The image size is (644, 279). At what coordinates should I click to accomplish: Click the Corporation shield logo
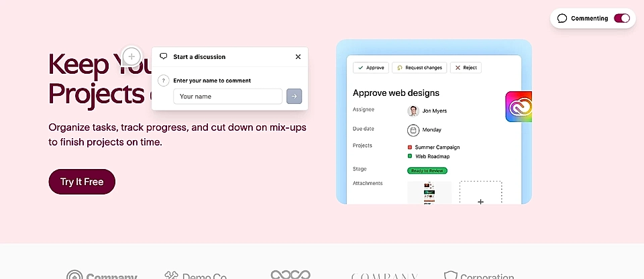pos(479,276)
